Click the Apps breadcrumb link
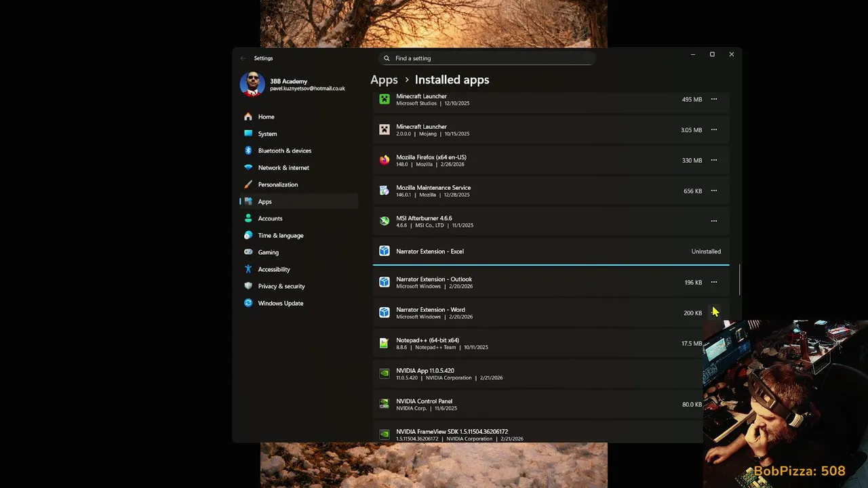Image resolution: width=868 pixels, height=488 pixels. coord(384,80)
